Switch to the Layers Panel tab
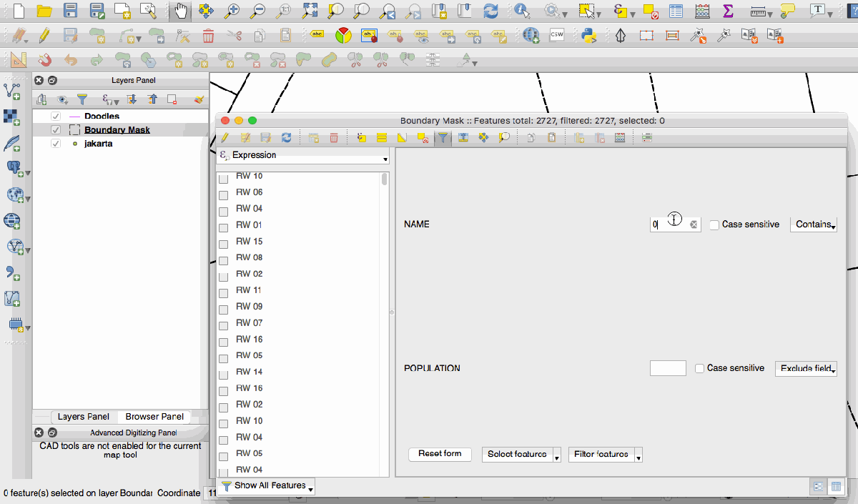858x504 pixels. pos(84,417)
